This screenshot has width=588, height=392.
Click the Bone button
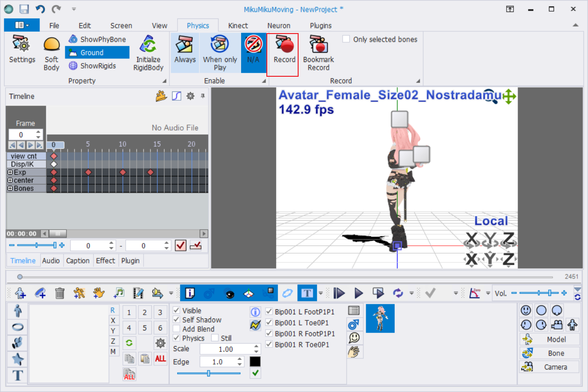pos(549,353)
